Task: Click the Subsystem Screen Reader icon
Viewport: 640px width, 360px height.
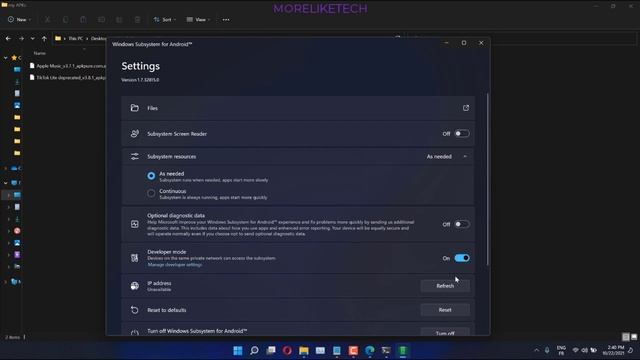Action: pyautogui.click(x=135, y=133)
